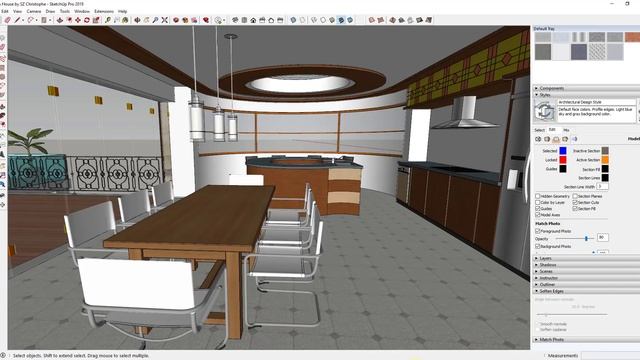Expand the Outliner tray panel
The width and height of the screenshot is (640, 360).
point(586,284)
